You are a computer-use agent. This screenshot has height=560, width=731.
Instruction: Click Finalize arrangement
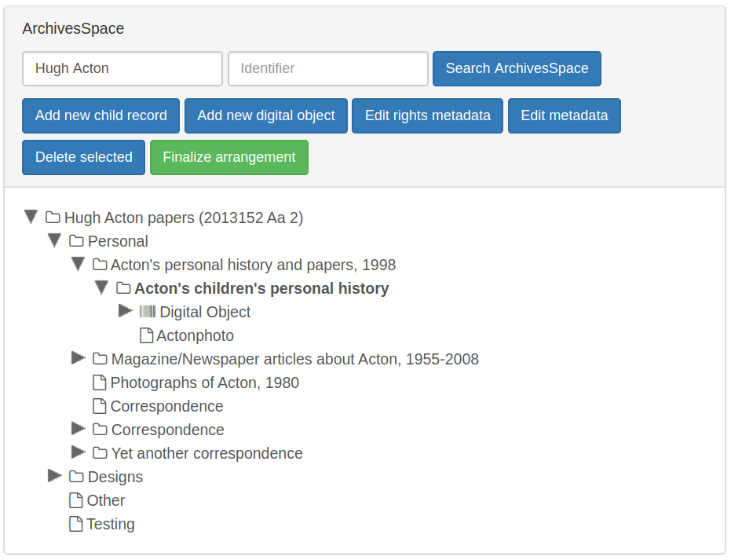(228, 157)
